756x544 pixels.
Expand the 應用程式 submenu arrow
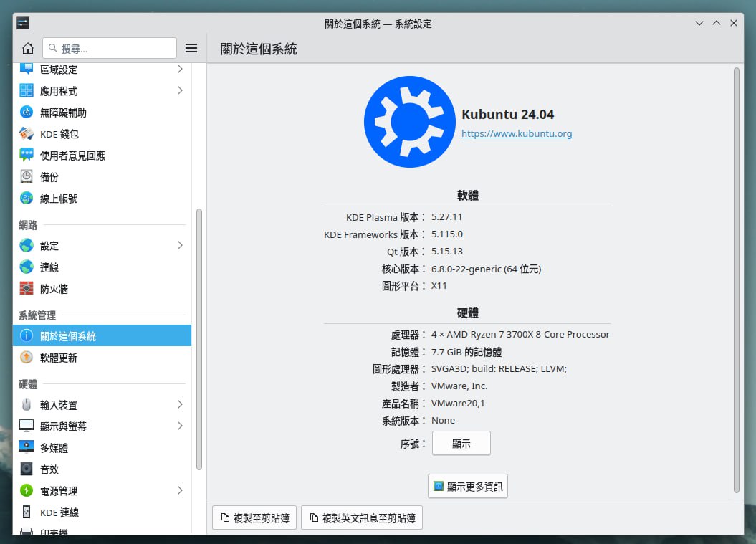(179, 91)
